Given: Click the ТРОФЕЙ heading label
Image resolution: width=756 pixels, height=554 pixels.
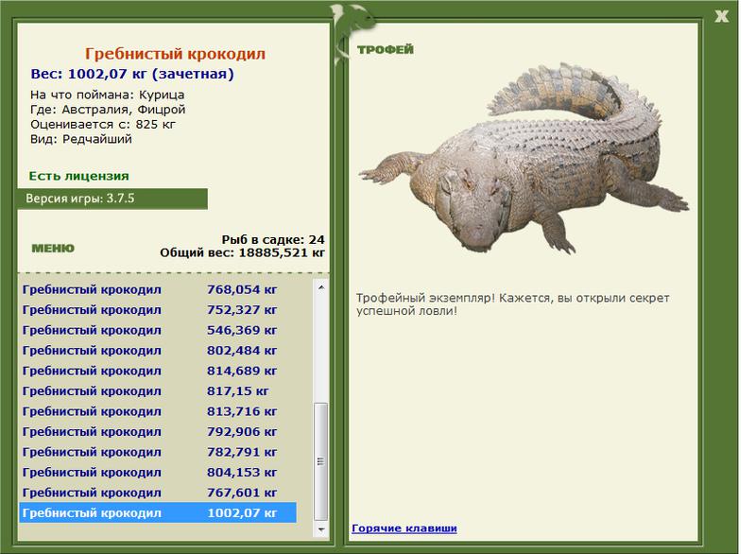Looking at the screenshot, I should pyautogui.click(x=386, y=50).
